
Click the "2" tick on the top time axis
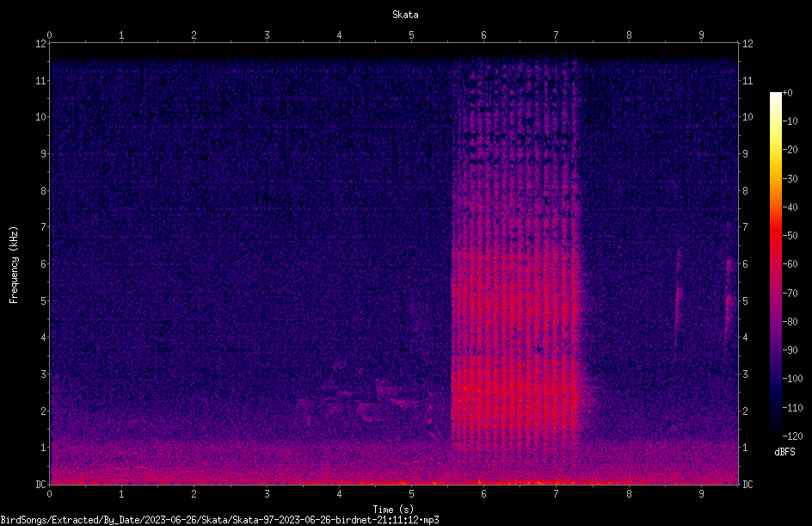(x=194, y=35)
